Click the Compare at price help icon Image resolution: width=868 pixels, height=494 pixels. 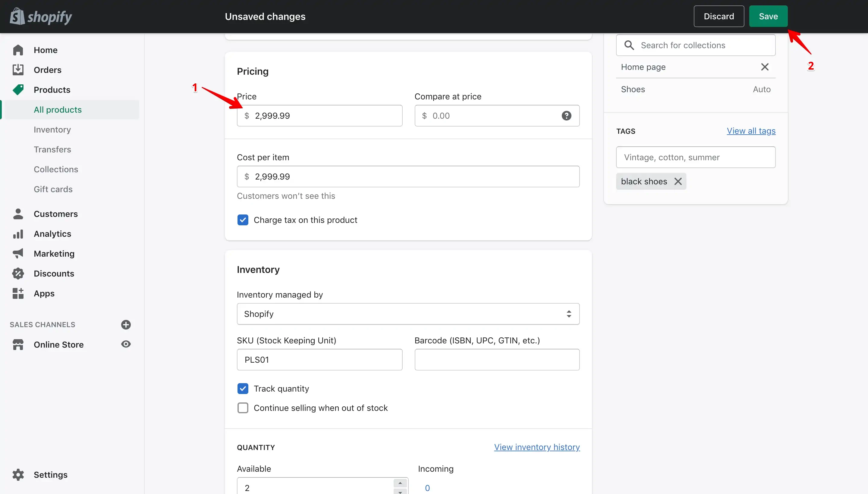click(566, 116)
